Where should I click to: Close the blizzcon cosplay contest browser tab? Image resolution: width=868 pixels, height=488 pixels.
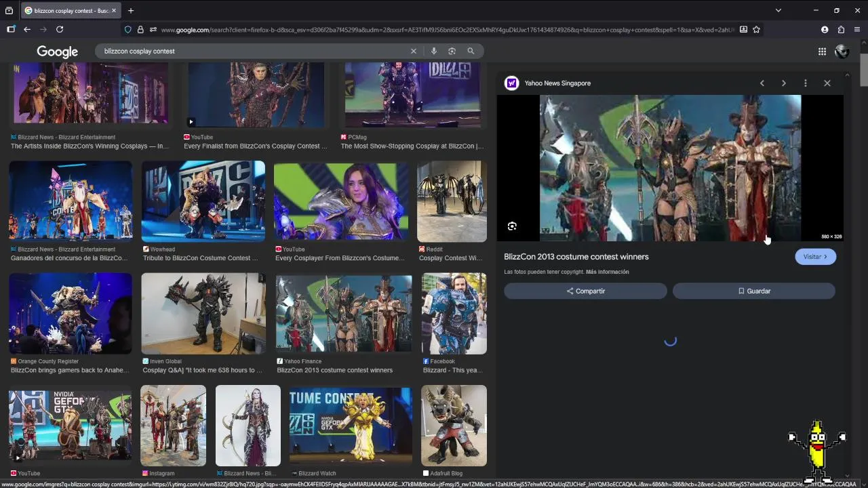113,11
